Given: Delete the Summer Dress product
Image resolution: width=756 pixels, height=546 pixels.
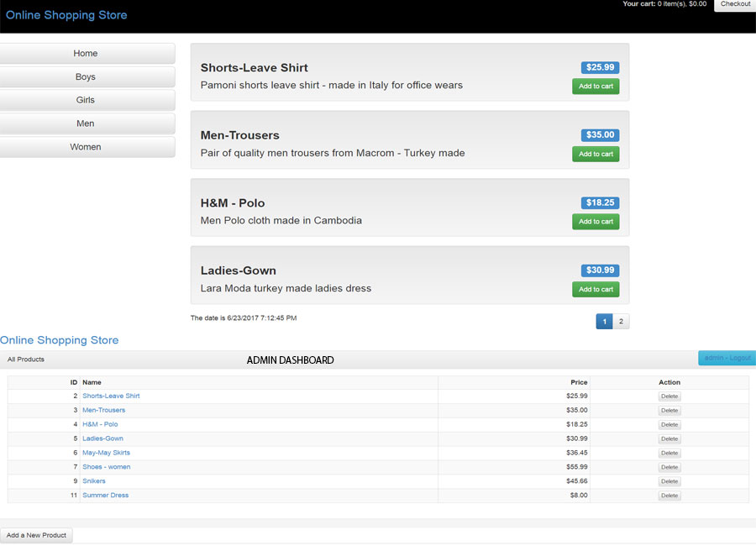Looking at the screenshot, I should 669,496.
